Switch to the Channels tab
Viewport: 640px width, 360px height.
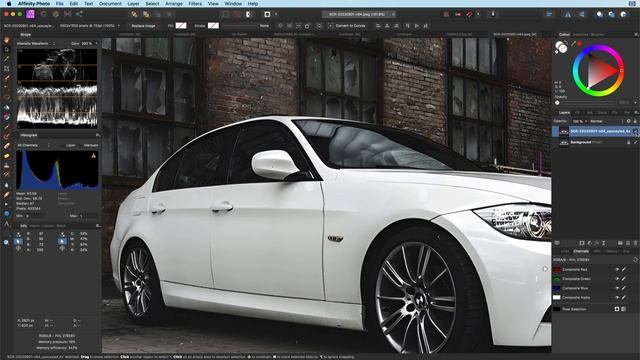click(x=581, y=251)
